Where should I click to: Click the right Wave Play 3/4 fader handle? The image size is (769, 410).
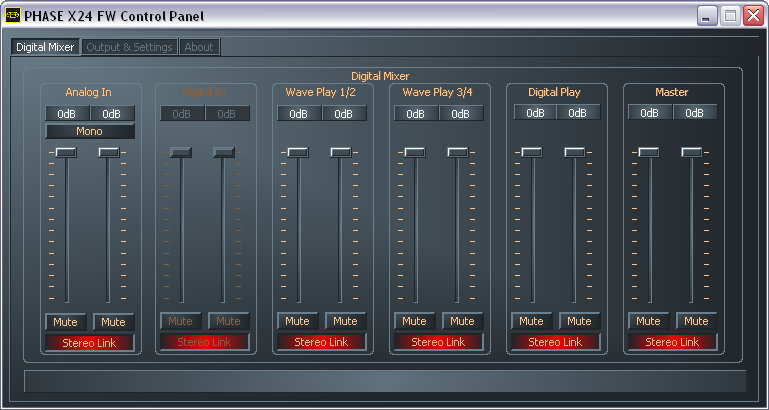pos(458,152)
